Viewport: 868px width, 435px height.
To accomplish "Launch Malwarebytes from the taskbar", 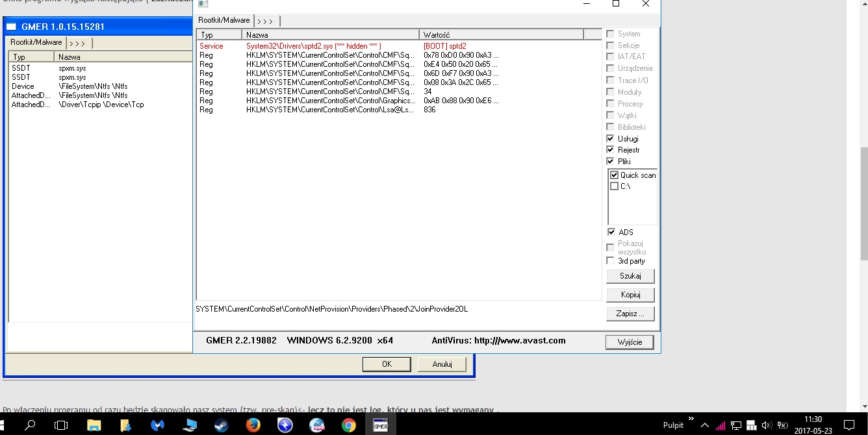I will click(157, 425).
